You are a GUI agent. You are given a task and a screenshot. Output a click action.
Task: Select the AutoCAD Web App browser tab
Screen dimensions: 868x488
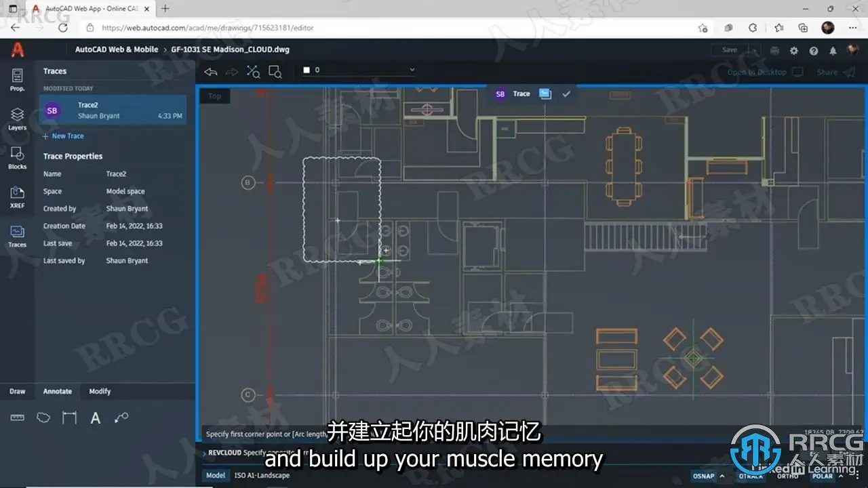[92, 9]
